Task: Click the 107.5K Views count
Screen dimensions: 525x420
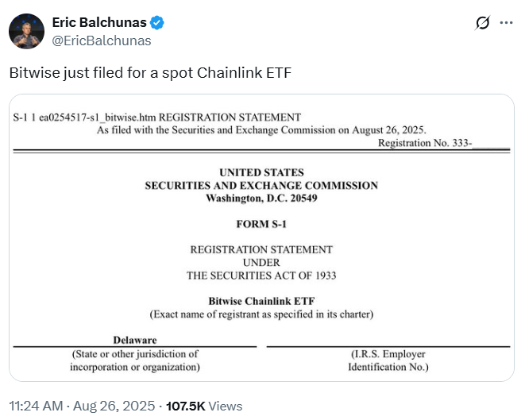Action: (x=203, y=406)
